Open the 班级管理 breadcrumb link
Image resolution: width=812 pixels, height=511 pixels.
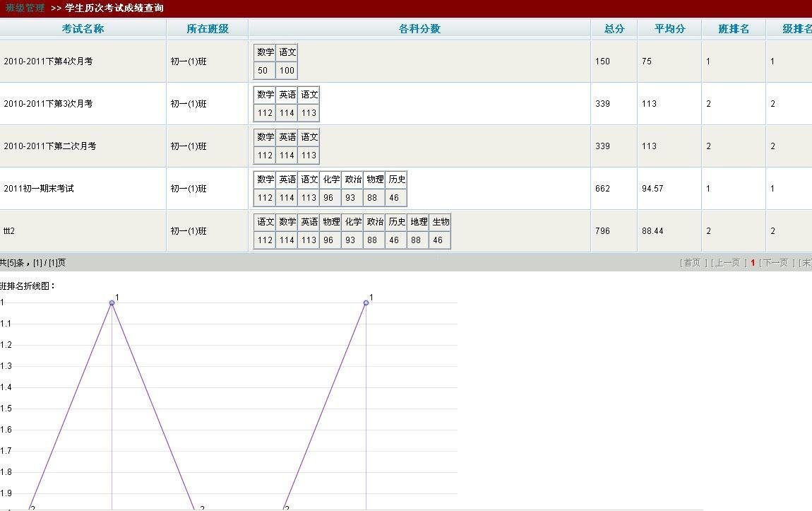coord(25,8)
